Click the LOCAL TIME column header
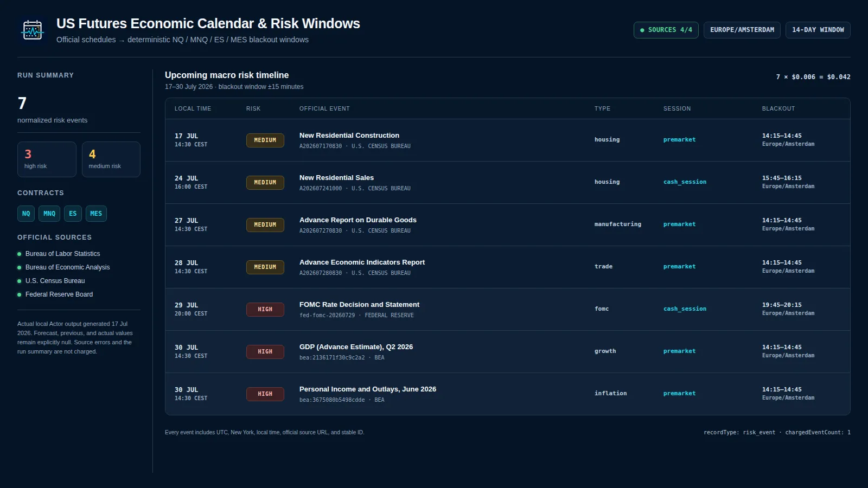868x488 pixels. coord(193,108)
